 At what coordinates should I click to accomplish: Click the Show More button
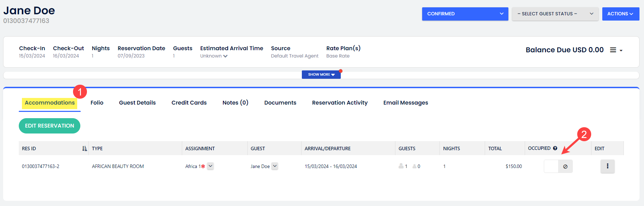[x=321, y=75]
